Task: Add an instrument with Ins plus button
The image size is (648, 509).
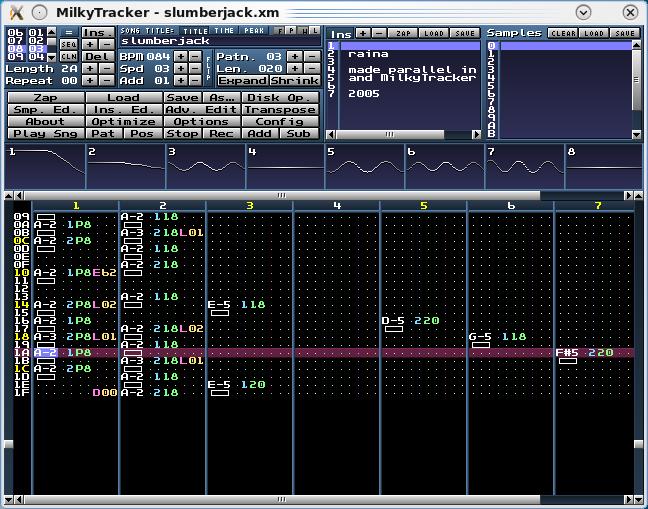Action: [x=362, y=33]
